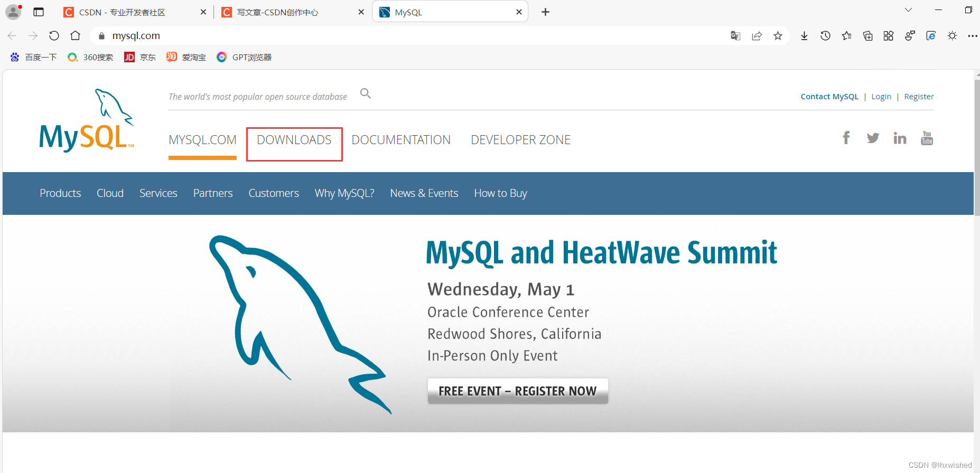Close the CSDN 专业开发者社区 tab
This screenshot has height=473, width=980.
coord(203,12)
